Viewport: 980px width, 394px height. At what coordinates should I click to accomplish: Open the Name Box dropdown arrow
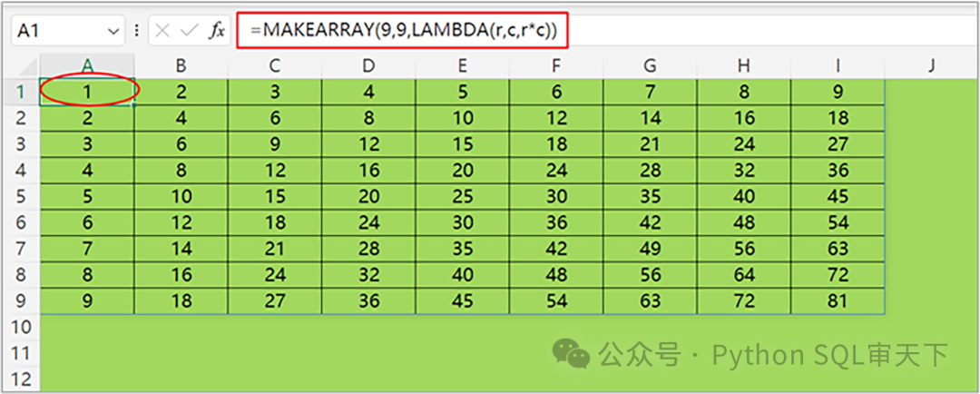113,31
